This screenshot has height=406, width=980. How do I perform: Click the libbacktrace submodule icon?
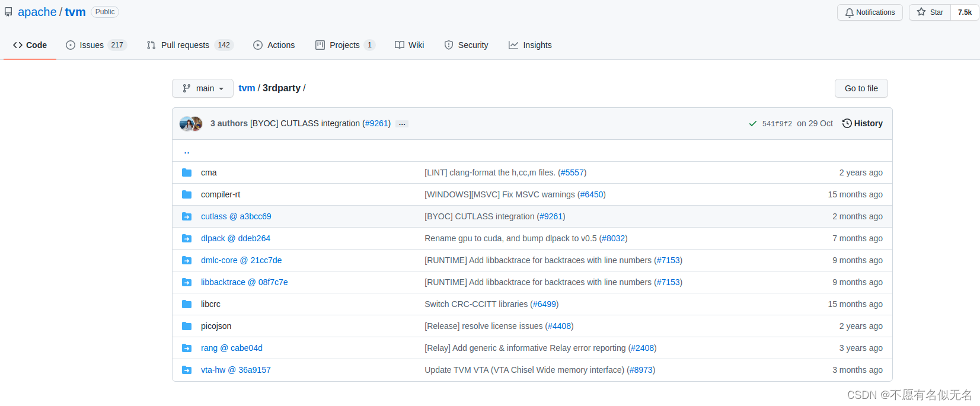tap(187, 282)
